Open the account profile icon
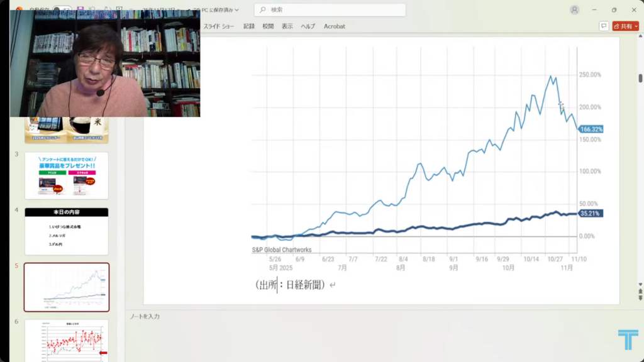Screen dimensions: 644x362 click(574, 10)
